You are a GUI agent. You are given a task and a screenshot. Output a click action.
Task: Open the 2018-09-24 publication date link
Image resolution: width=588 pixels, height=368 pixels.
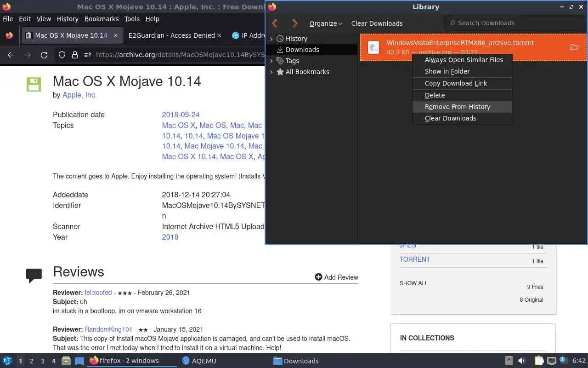[181, 115]
